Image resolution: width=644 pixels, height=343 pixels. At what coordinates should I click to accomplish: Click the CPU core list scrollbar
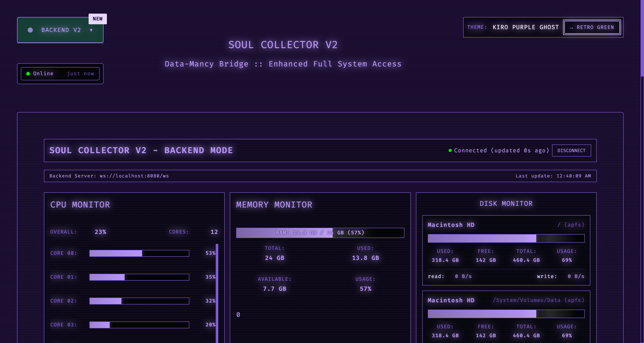[x=217, y=293]
